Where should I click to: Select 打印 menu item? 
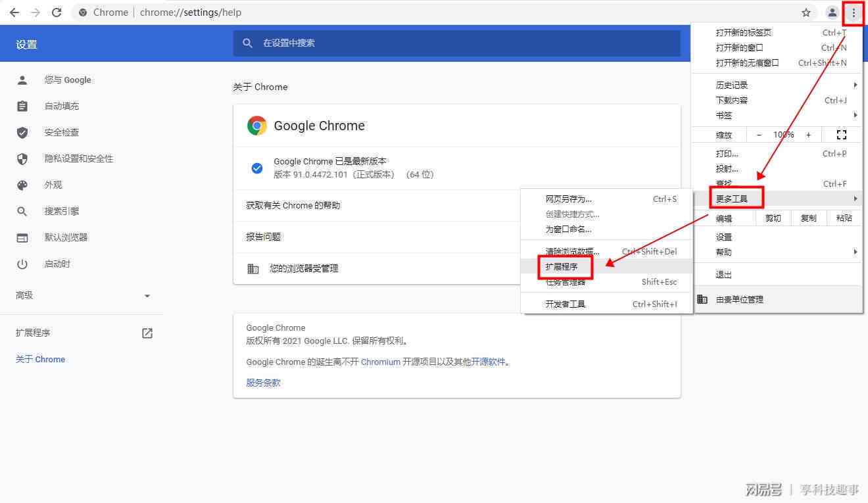coord(777,154)
